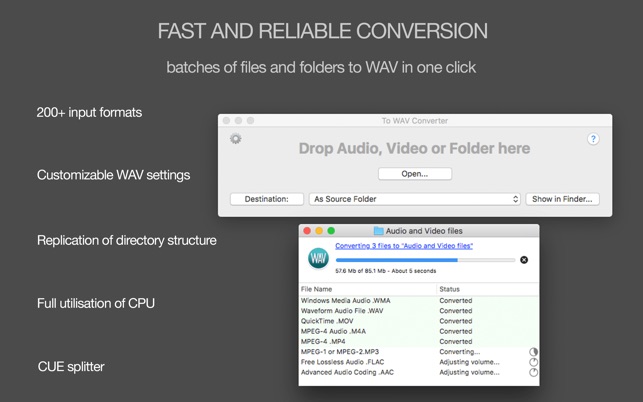This screenshot has width=643, height=402.
Task: Click the folder icon in progress window title
Action: pos(378,231)
